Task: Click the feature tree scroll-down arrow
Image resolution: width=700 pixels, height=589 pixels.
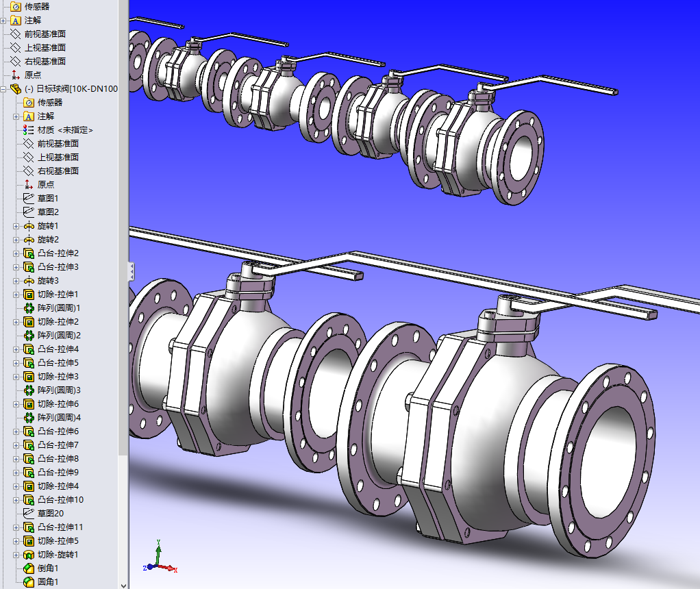Action: click(123, 585)
